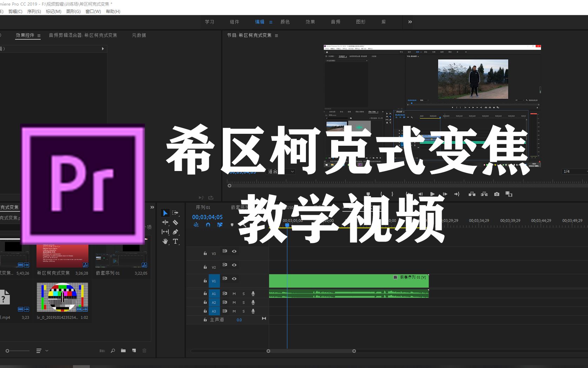Open the 窗口(W) menu
This screenshot has width=588, height=368.
[93, 12]
